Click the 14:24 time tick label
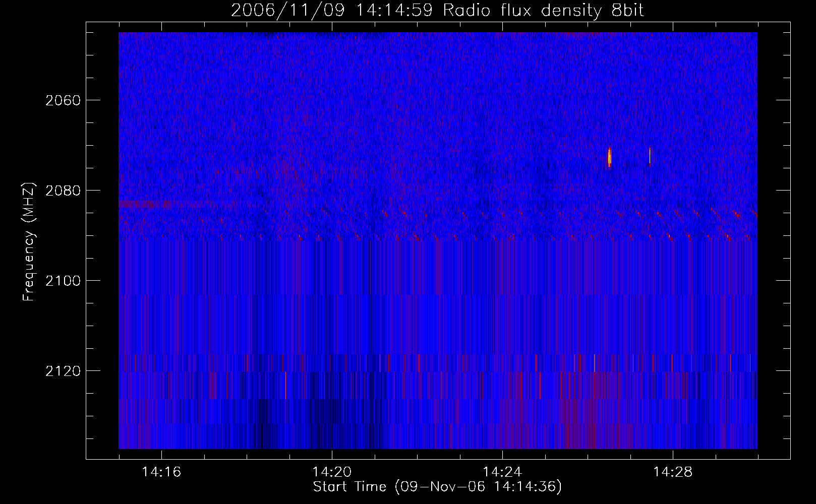 coord(502,472)
